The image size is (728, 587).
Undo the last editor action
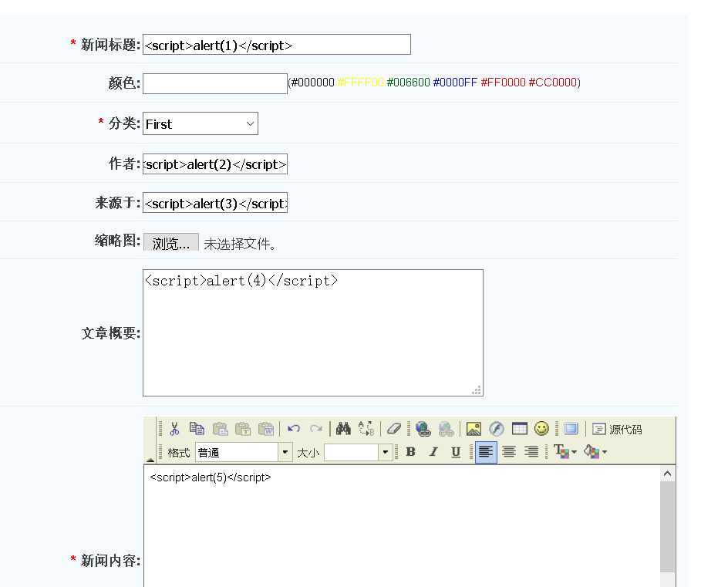[x=293, y=429]
